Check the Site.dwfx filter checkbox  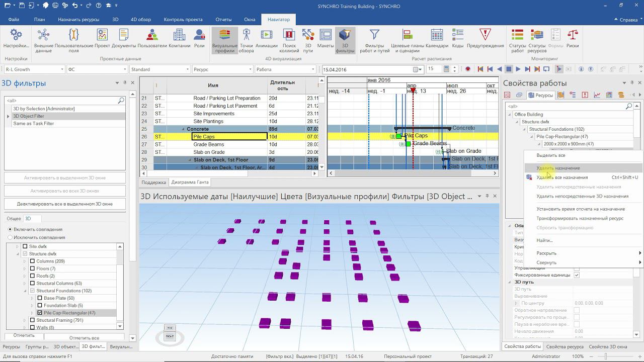pyautogui.click(x=25, y=246)
